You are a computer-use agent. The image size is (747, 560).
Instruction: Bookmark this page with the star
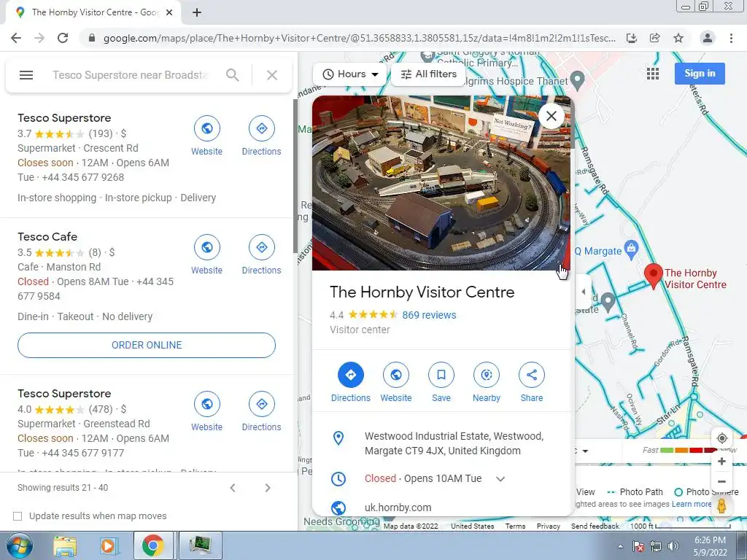[x=678, y=38]
